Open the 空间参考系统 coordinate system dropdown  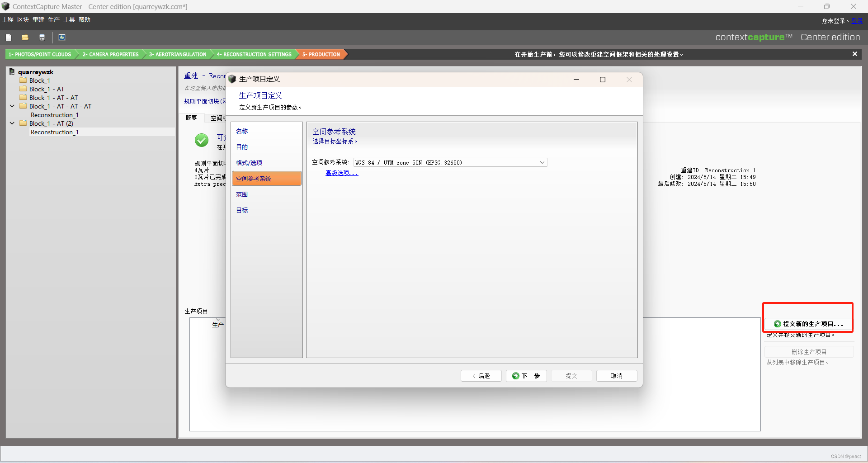(542, 162)
